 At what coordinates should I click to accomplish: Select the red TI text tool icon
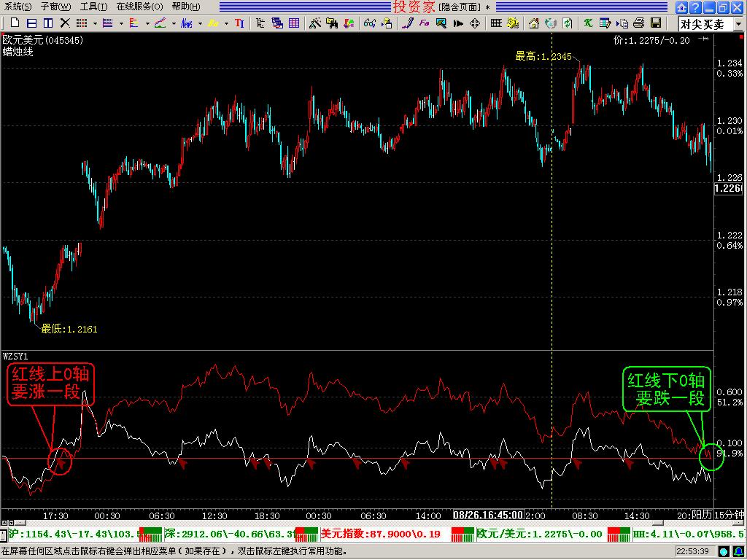coord(239,23)
